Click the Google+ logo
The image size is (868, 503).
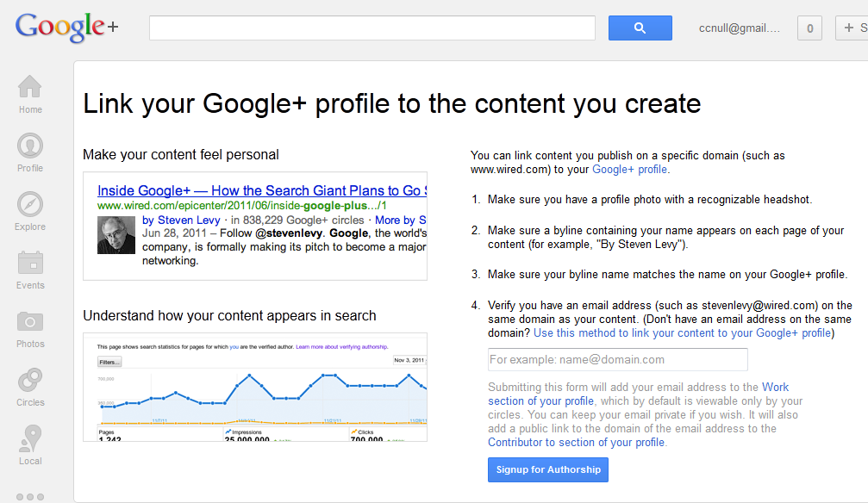pos(66,27)
